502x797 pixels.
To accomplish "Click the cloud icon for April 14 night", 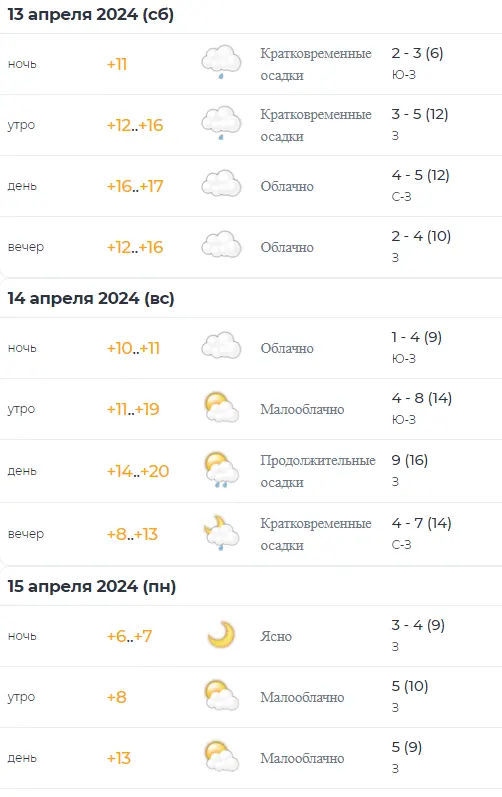I will pos(221,346).
